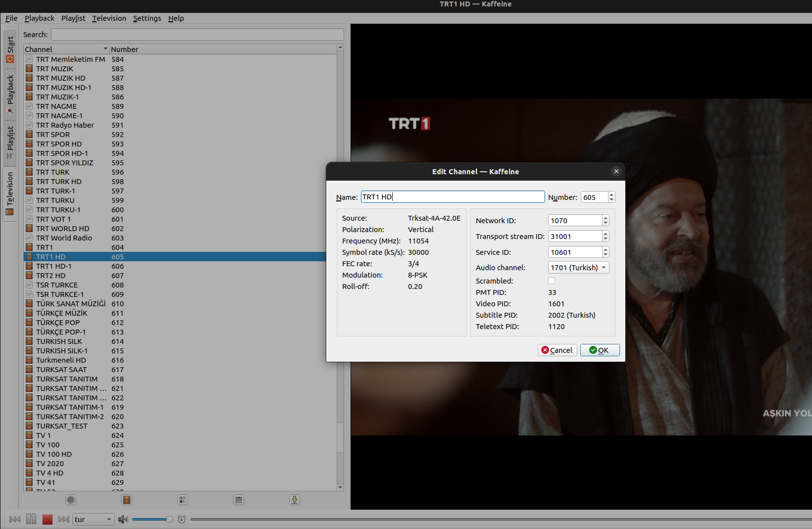
Task: Increase the channel Number value
Action: (611, 194)
